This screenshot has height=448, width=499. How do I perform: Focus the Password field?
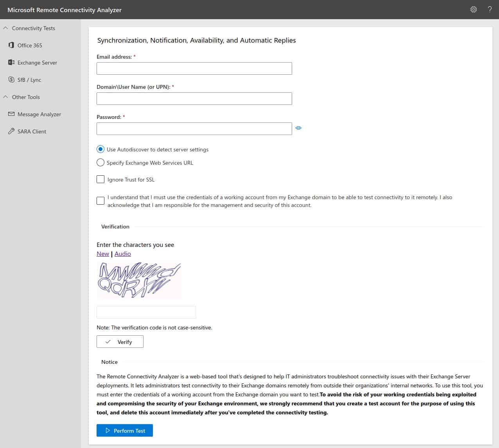pyautogui.click(x=194, y=129)
